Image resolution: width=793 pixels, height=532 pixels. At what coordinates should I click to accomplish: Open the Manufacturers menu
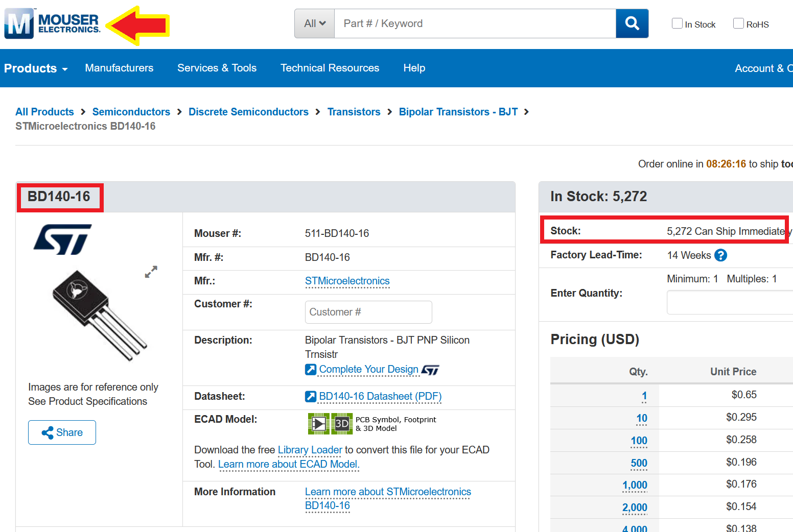coord(119,68)
